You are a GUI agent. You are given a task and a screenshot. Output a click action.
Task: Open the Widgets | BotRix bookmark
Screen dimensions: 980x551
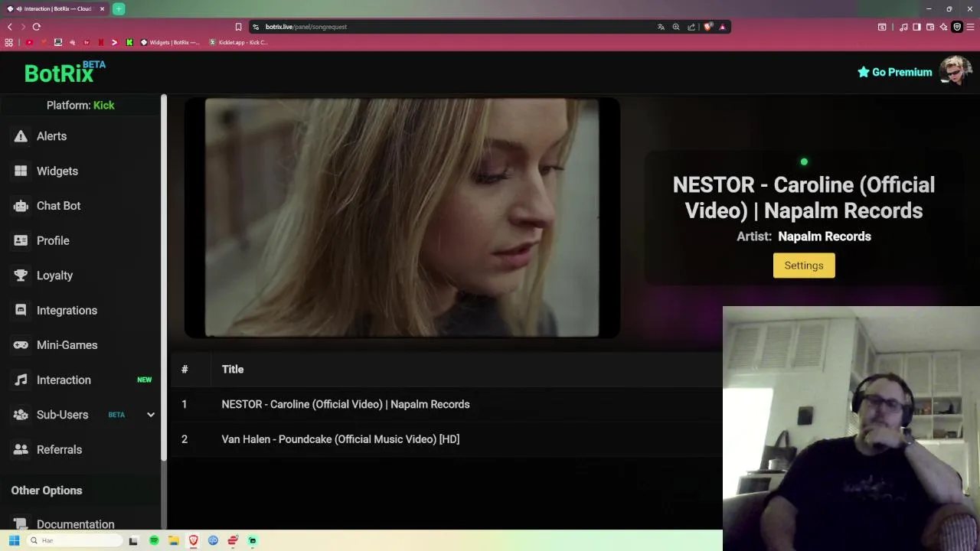[x=170, y=42]
